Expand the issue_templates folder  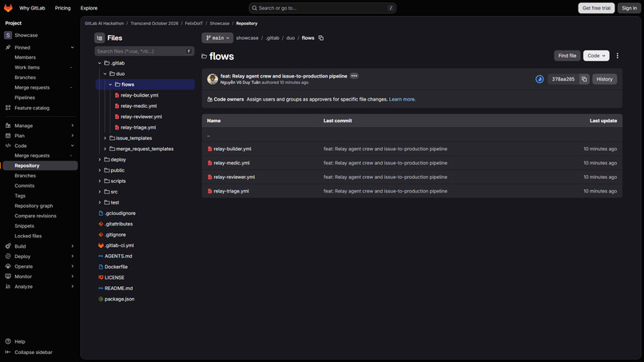105,138
